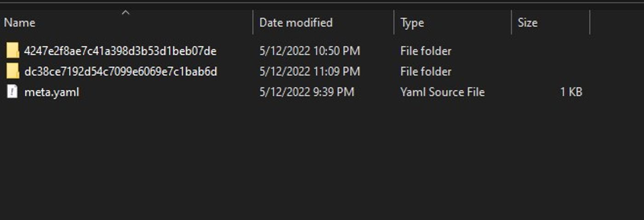Viewport: 644px width, 220px height.
Task: Select the meta.yaml file name
Action: point(52,92)
